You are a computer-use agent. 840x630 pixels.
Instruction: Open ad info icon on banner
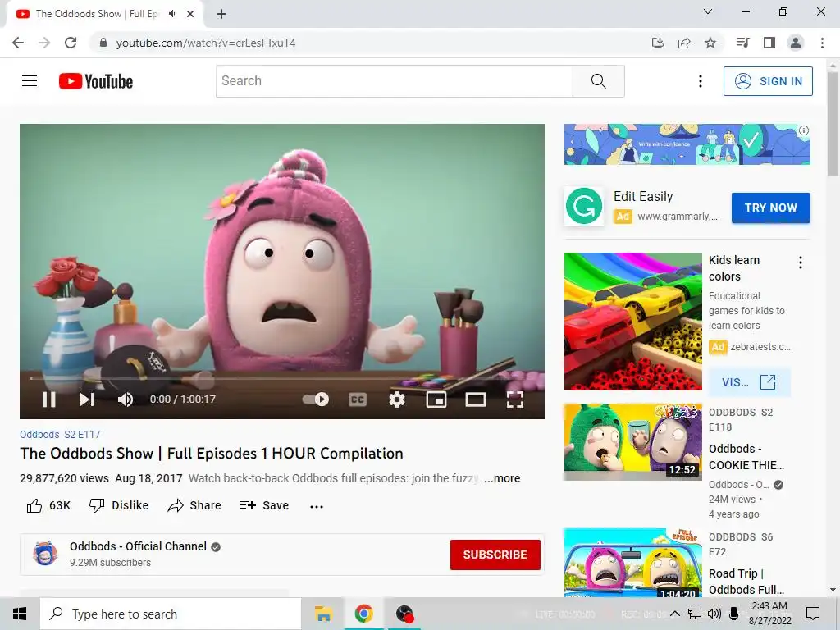click(x=804, y=130)
